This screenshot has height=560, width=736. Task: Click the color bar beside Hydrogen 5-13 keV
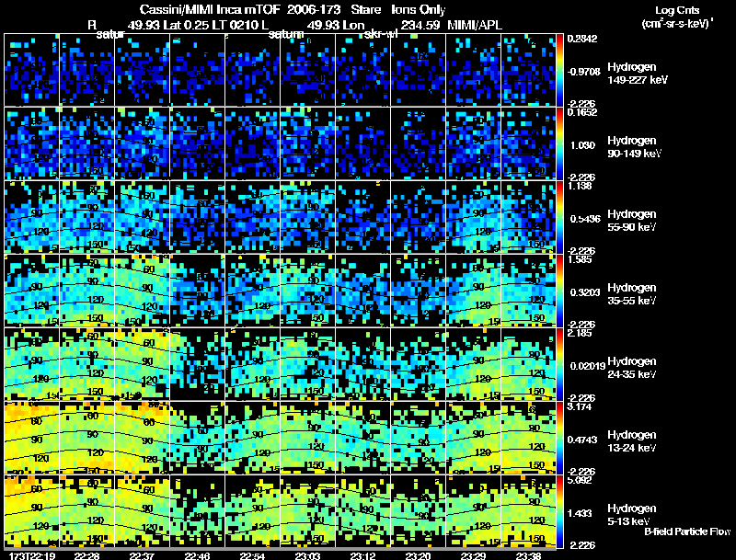click(x=559, y=511)
